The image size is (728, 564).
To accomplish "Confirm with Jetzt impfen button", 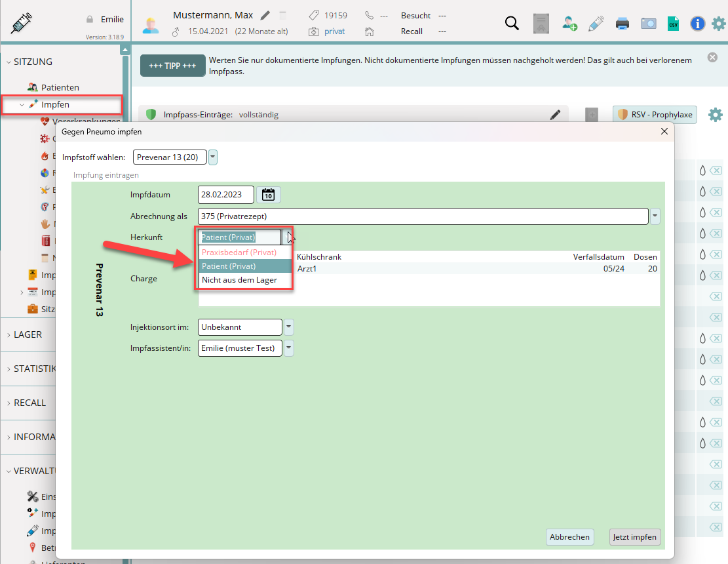I will [635, 537].
